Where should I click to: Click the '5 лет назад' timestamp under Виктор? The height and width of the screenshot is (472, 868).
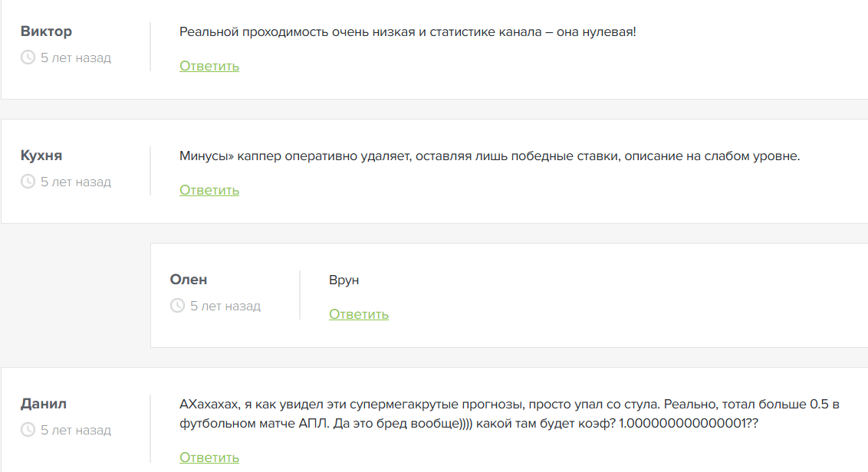[76, 57]
